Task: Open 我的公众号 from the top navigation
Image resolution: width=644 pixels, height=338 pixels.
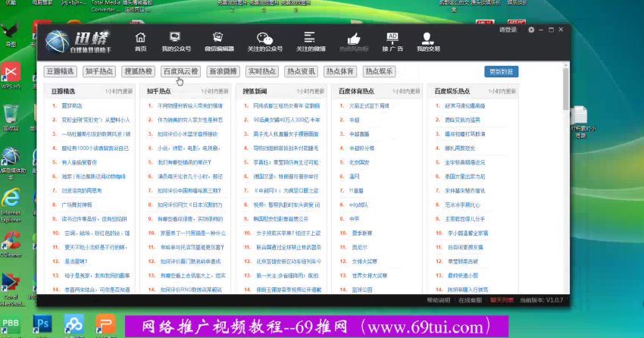Action: click(x=177, y=42)
